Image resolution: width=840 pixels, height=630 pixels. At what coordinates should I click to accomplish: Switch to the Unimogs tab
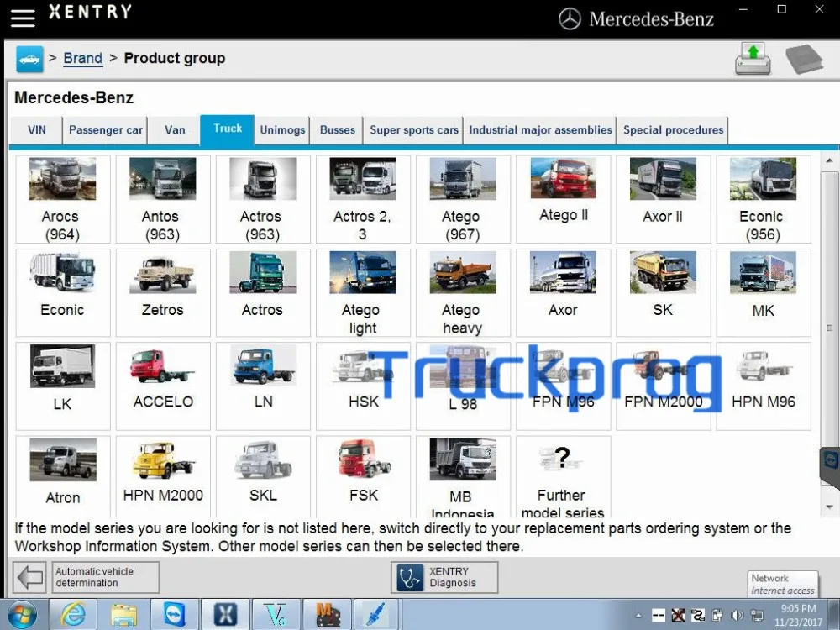tap(282, 130)
